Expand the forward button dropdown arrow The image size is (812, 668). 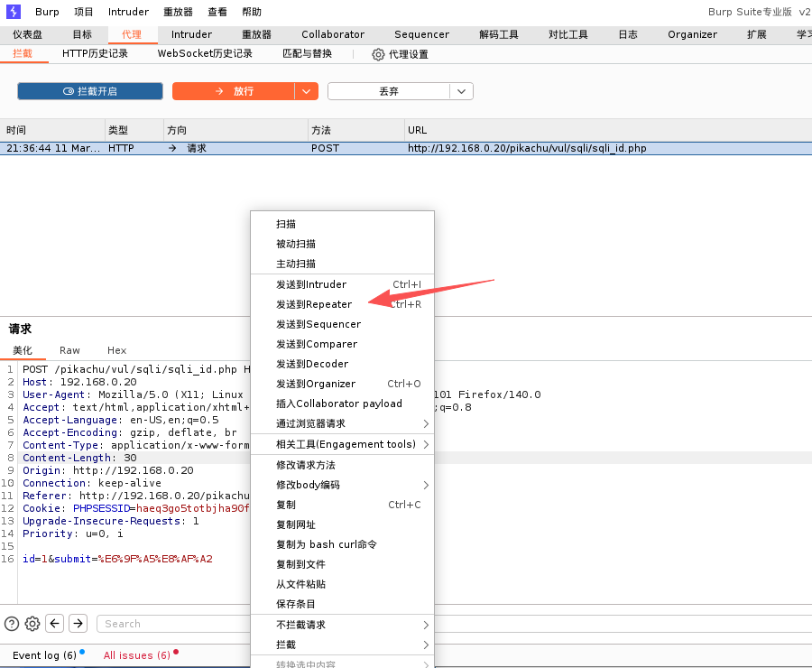coord(307,91)
